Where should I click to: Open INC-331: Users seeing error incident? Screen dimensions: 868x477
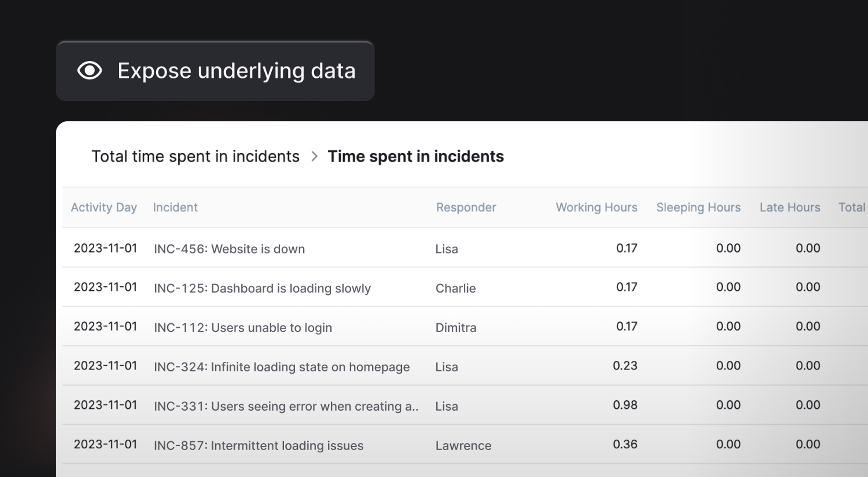(286, 406)
